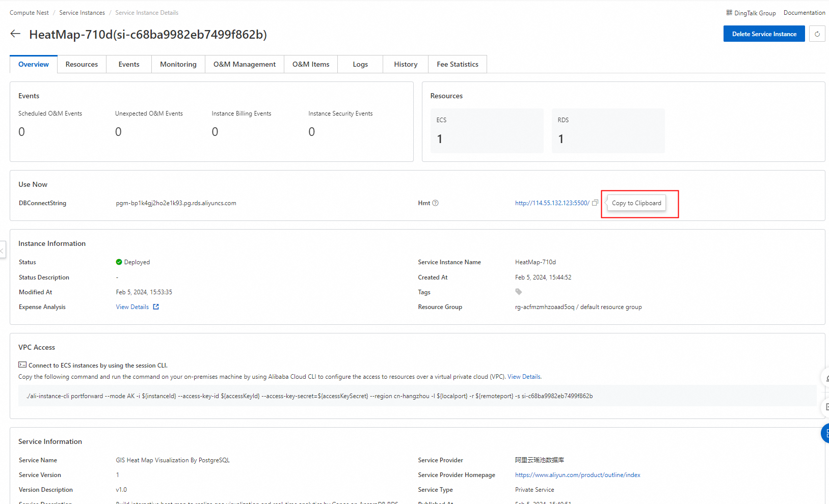The image size is (829, 504).
Task: Open the blue floating widget at right edge
Action: point(825,433)
